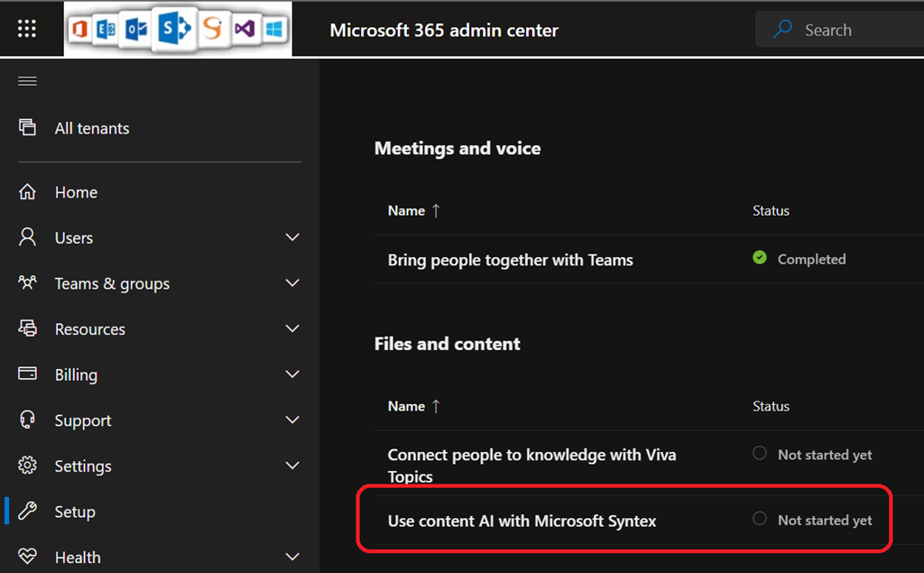Expand the Users chevron
The width and height of the screenshot is (924, 573).
pyautogui.click(x=291, y=237)
